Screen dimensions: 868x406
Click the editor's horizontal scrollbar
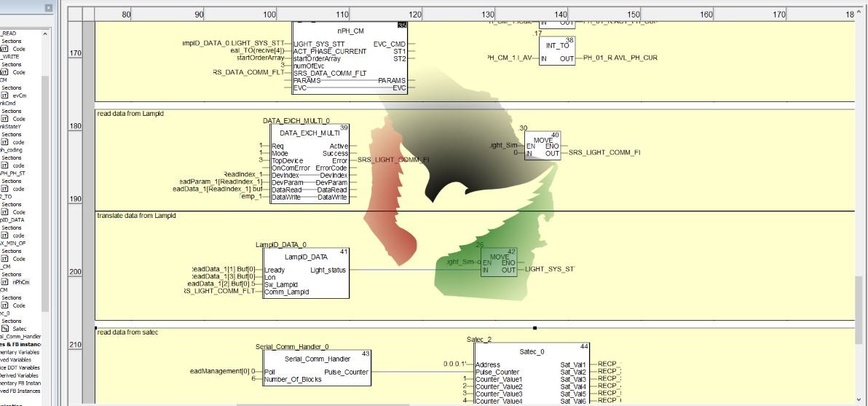(437, 403)
